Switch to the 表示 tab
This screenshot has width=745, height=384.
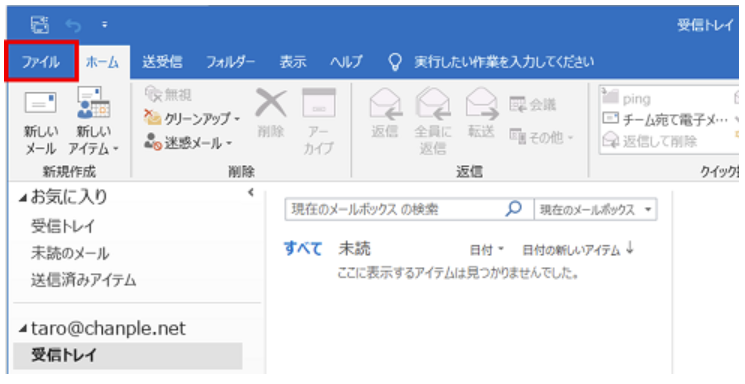tap(293, 62)
